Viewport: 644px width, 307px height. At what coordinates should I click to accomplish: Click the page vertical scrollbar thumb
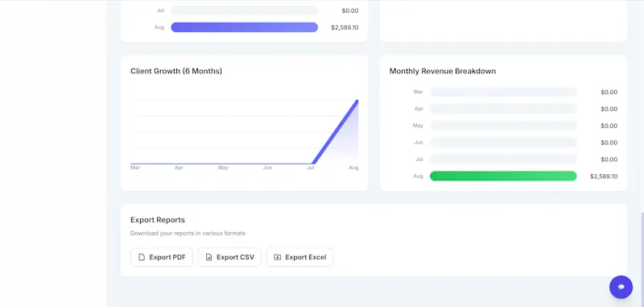click(x=642, y=259)
